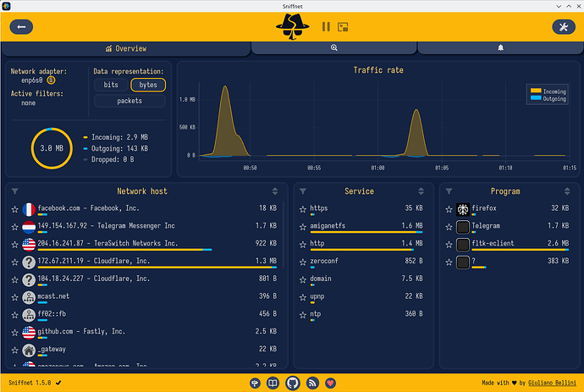584x392 pixels.
Task: Pause the capture with pause icon
Action: (x=326, y=26)
